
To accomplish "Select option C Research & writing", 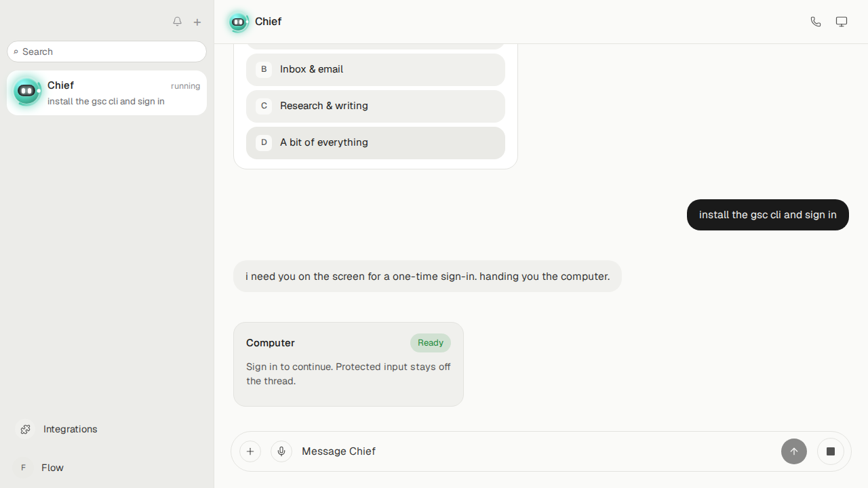I will (376, 106).
